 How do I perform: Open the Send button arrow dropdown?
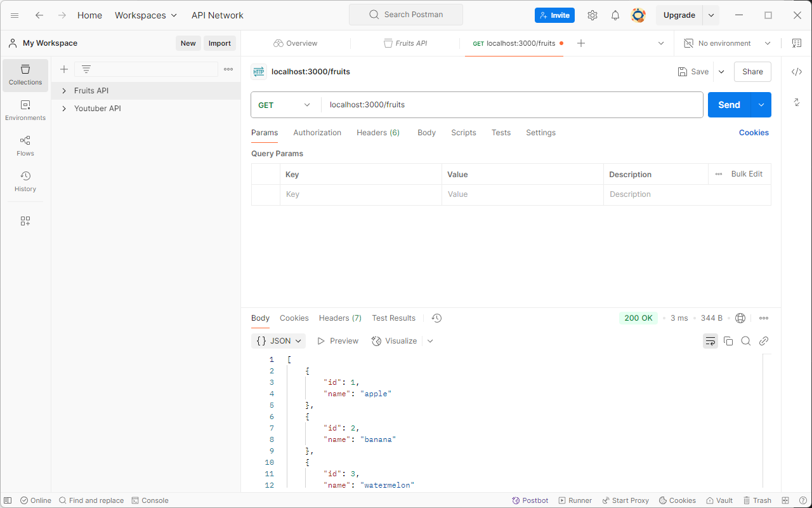pos(761,105)
